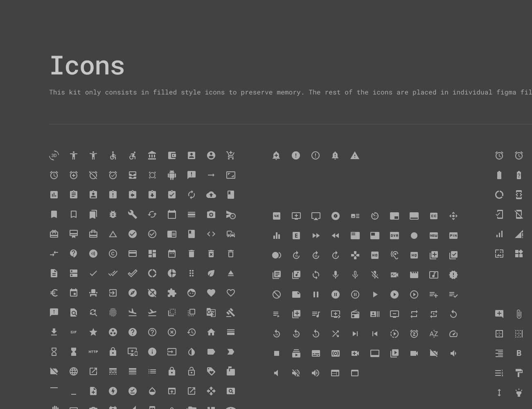This screenshot has height=409, width=532.
Task: Click the GIF icon
Action: 74,332
